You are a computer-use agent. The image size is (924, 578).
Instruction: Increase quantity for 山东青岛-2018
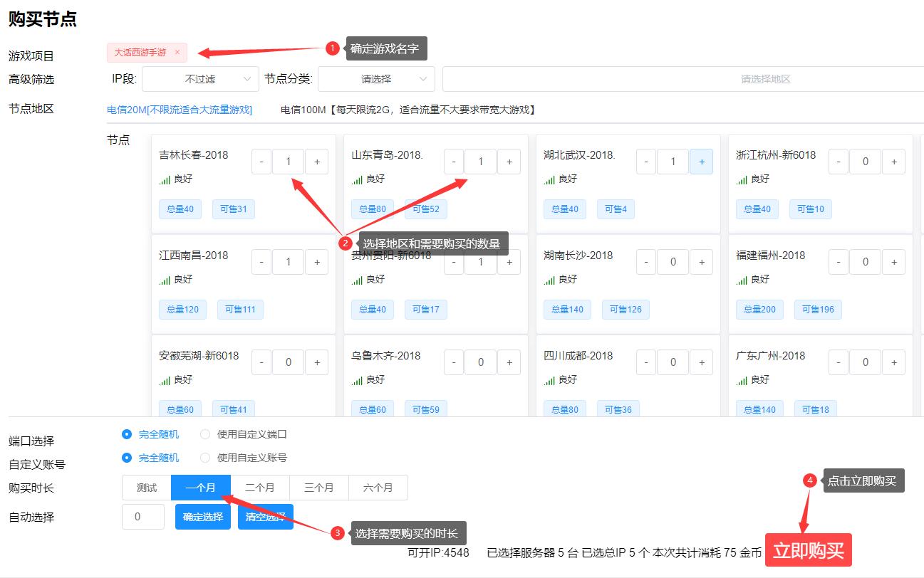tap(509, 162)
